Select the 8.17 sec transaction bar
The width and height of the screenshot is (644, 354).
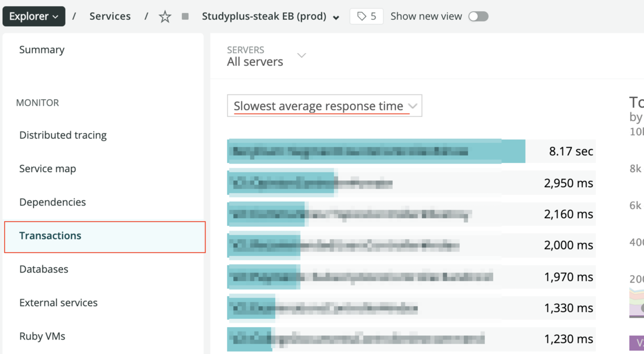point(376,151)
